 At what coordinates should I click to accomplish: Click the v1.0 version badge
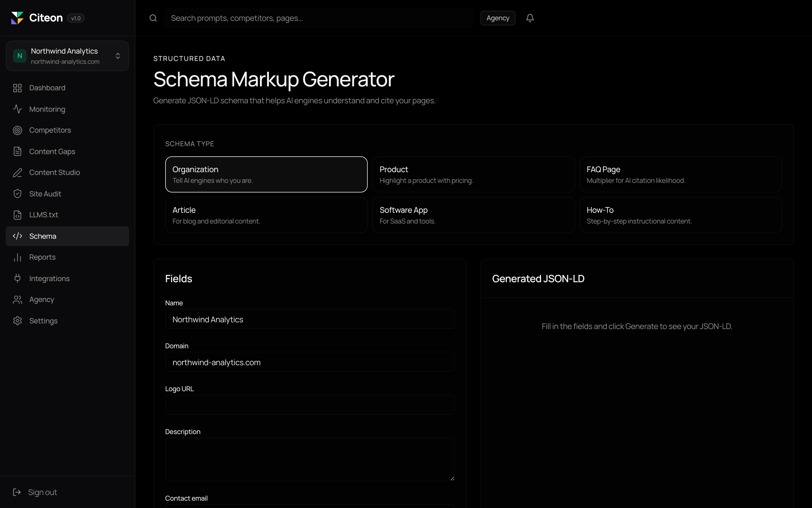[x=76, y=18]
